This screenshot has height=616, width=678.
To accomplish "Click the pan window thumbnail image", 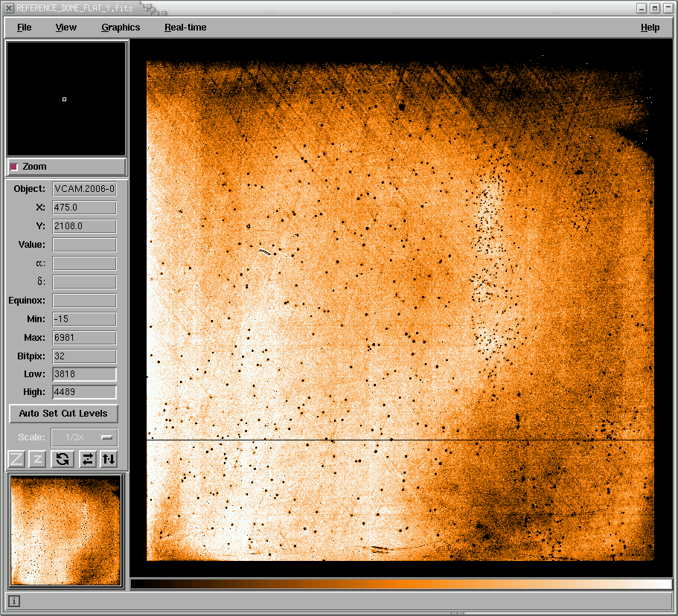I will (x=65, y=530).
